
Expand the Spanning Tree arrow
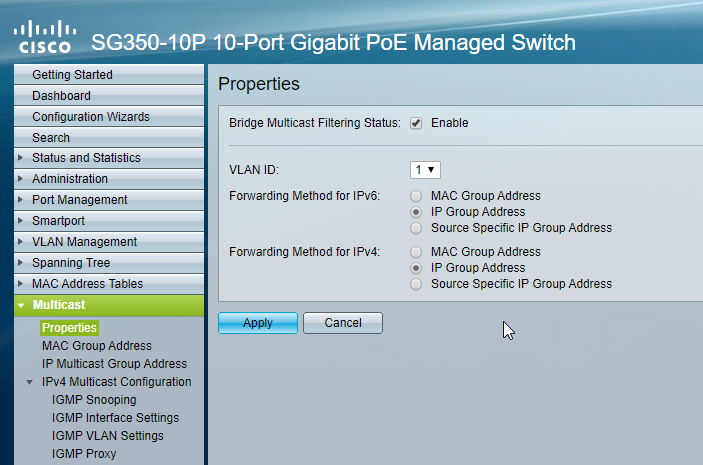20,263
